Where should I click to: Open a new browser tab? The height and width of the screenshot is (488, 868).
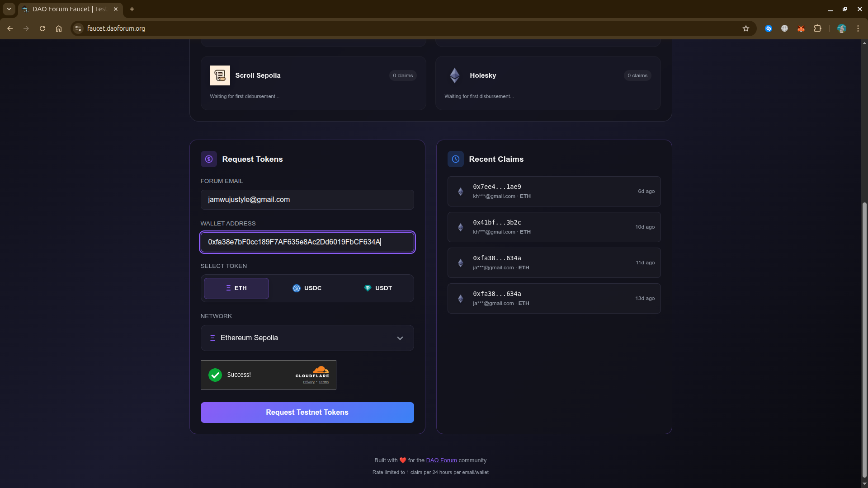132,9
